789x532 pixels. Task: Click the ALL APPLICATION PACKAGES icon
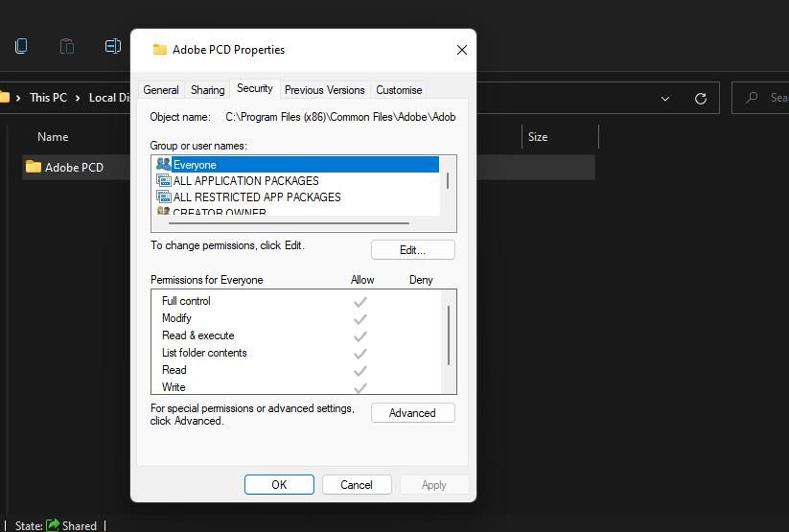point(163,181)
